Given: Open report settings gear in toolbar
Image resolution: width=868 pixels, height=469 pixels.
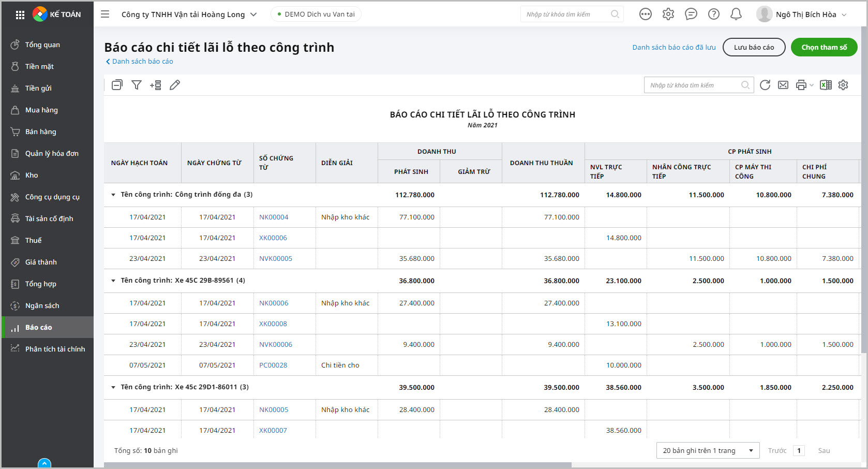Looking at the screenshot, I should point(843,85).
